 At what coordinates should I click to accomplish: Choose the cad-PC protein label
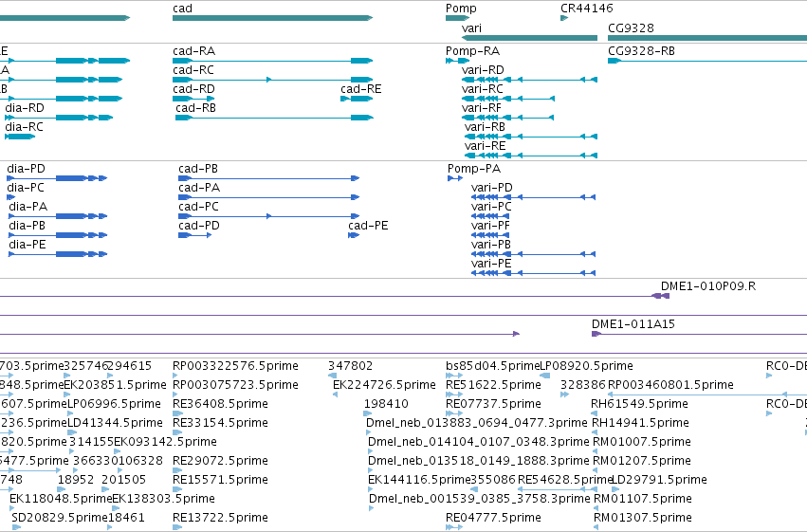tap(198, 207)
